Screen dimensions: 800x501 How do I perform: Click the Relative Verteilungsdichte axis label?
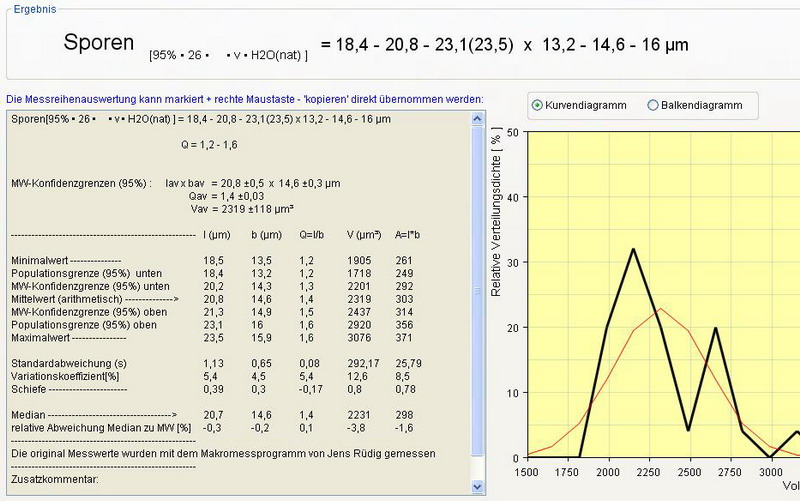(x=496, y=215)
